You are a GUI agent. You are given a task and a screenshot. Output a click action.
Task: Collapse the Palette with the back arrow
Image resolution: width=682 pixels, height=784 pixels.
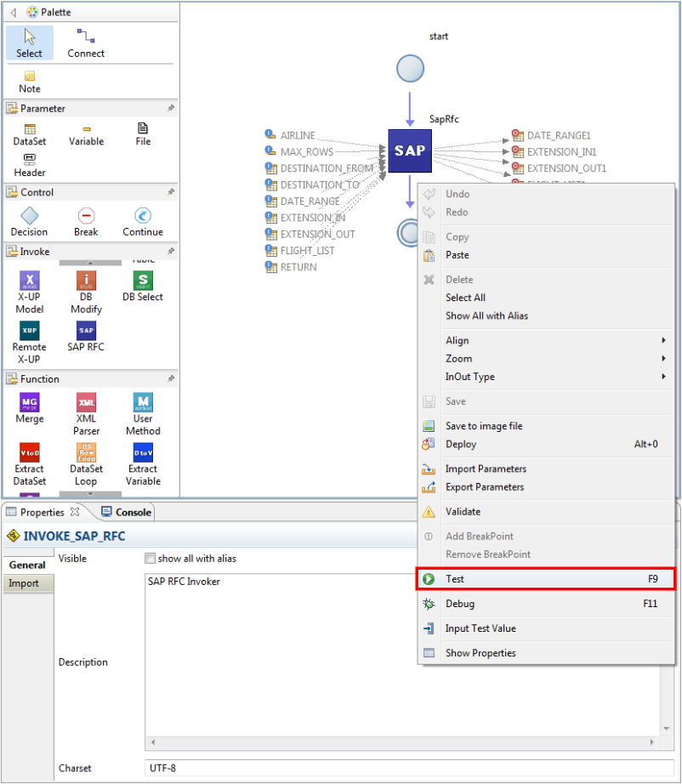point(14,12)
